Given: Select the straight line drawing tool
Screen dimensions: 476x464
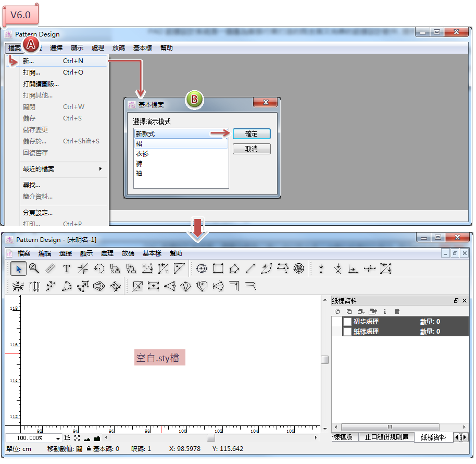Looking at the screenshot, I should (x=250, y=269).
